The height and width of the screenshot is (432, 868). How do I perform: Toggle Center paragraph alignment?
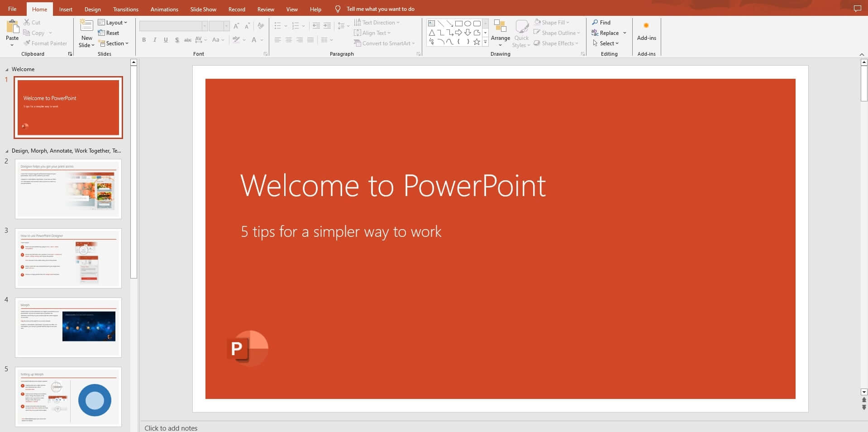coord(288,40)
